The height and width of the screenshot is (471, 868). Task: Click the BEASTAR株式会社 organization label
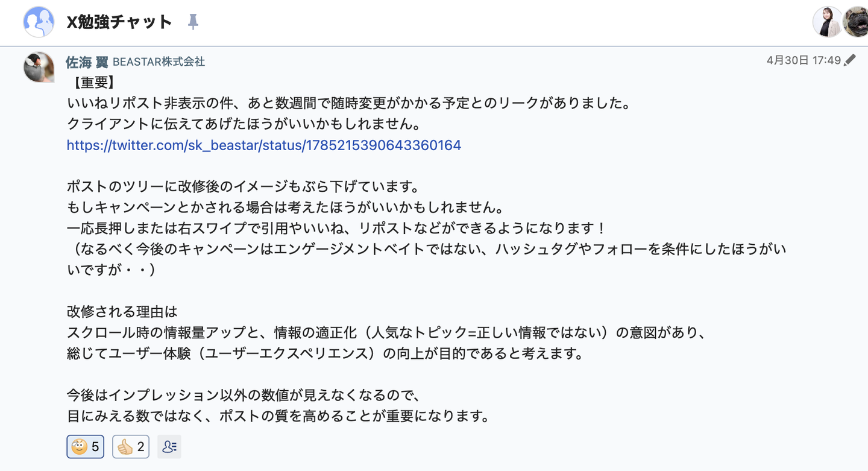[x=159, y=62]
